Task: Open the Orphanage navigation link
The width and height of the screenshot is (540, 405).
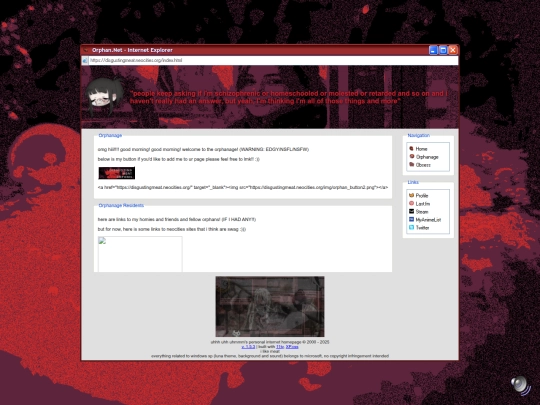Action: (x=427, y=157)
